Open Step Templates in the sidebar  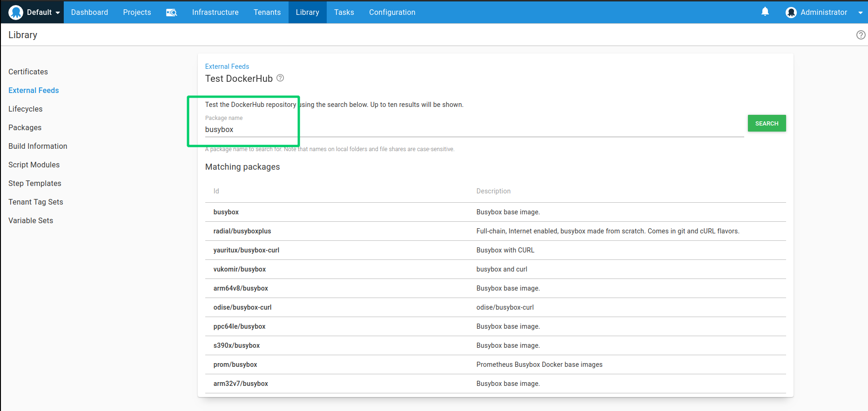[35, 183]
